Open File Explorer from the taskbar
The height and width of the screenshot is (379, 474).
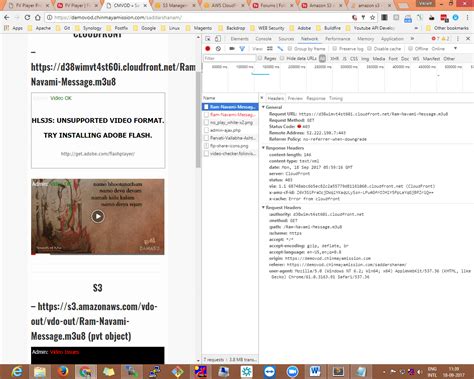tap(40, 372)
